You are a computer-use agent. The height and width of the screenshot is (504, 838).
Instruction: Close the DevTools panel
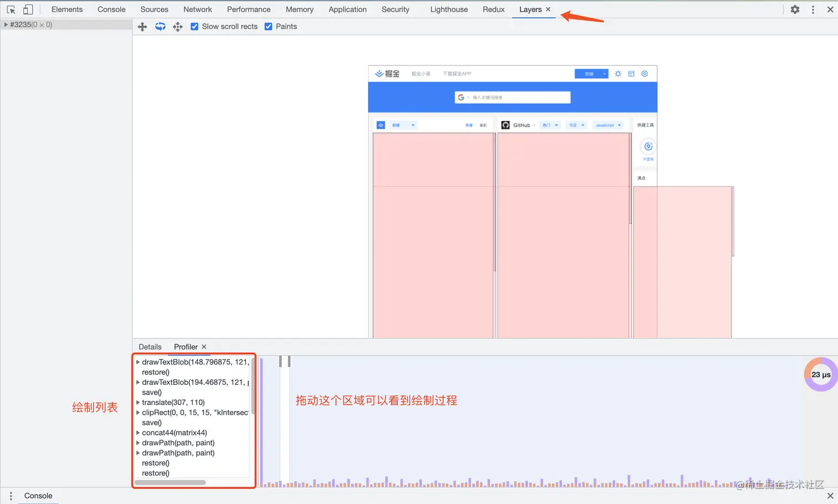830,9
